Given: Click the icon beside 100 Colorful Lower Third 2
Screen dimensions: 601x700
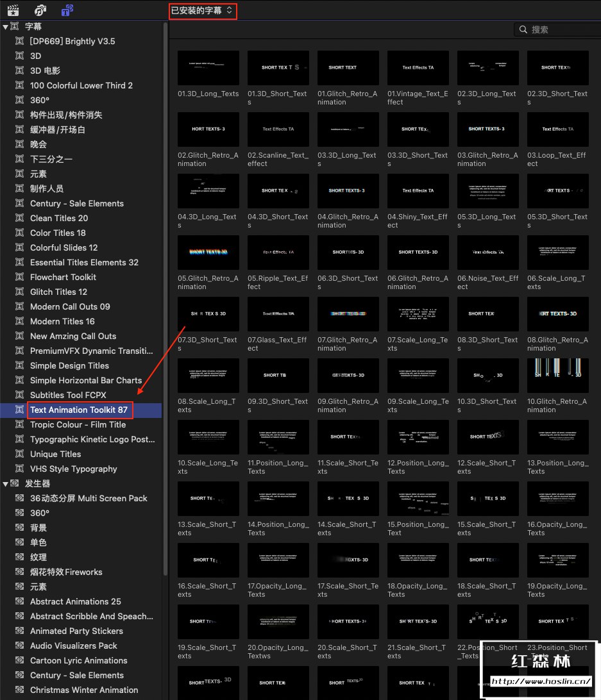Looking at the screenshot, I should 20,85.
